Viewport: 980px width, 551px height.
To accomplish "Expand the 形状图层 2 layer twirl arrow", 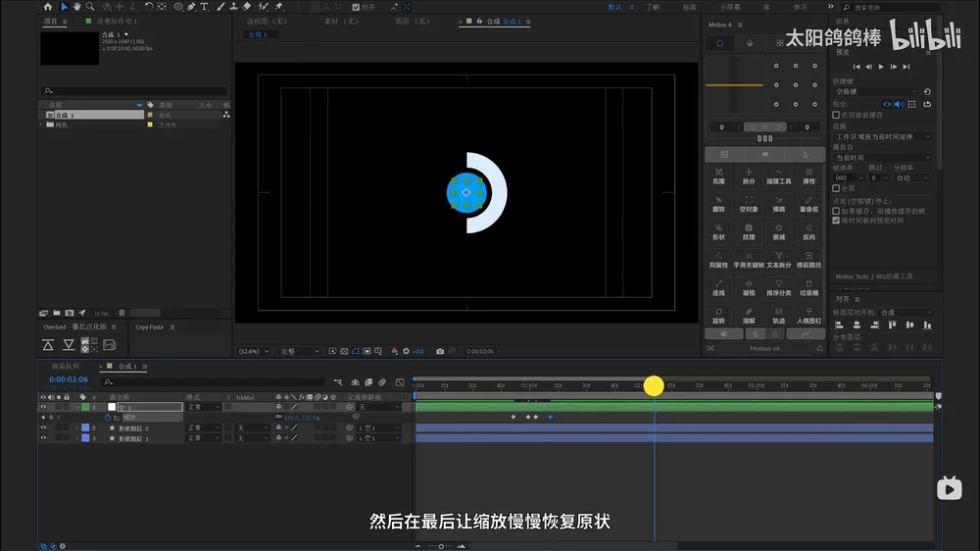I will click(76, 428).
